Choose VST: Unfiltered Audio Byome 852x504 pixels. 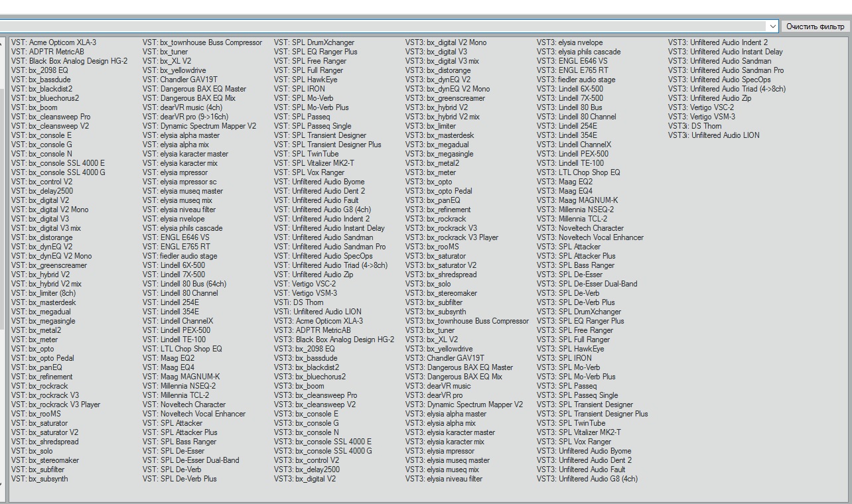click(319, 182)
